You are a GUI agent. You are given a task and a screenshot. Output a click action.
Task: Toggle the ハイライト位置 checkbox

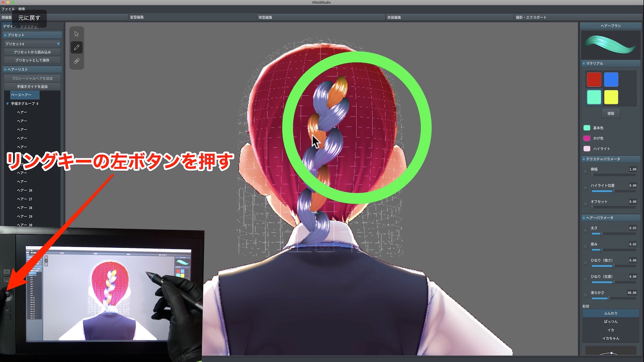[x=585, y=188]
